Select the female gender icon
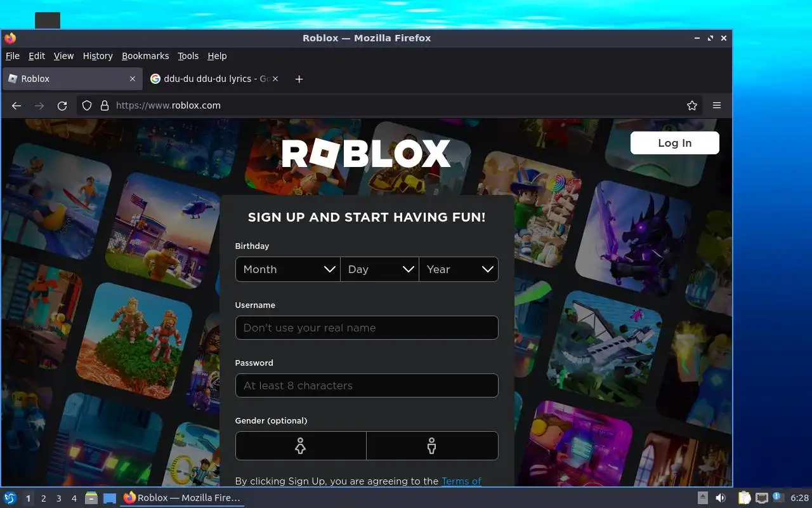The image size is (812, 508). click(x=301, y=446)
